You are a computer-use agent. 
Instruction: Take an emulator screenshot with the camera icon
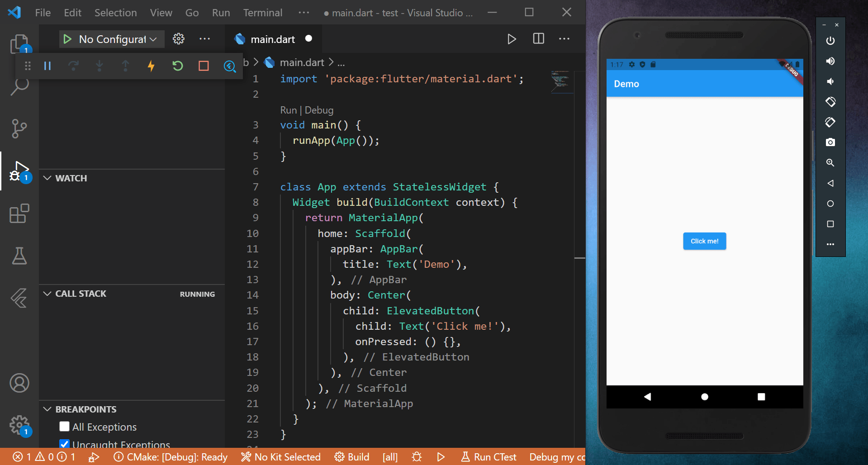(830, 142)
